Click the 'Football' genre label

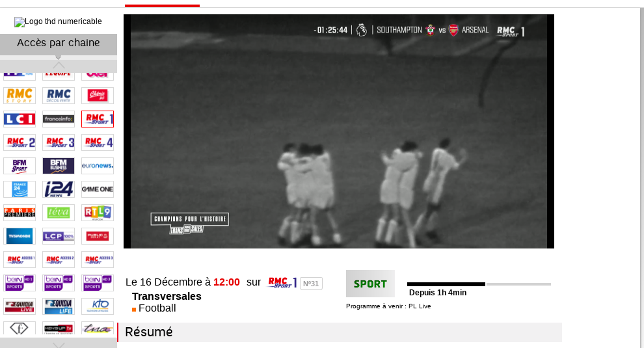[157, 308]
